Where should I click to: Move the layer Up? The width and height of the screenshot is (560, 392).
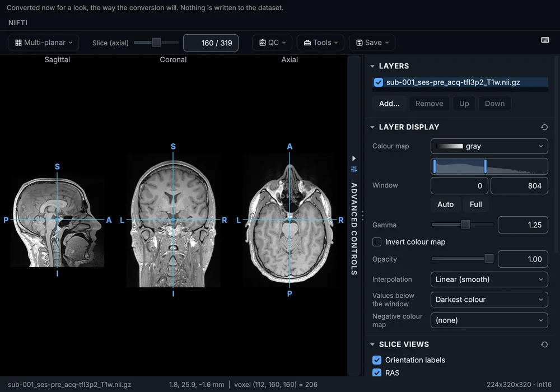pos(464,104)
